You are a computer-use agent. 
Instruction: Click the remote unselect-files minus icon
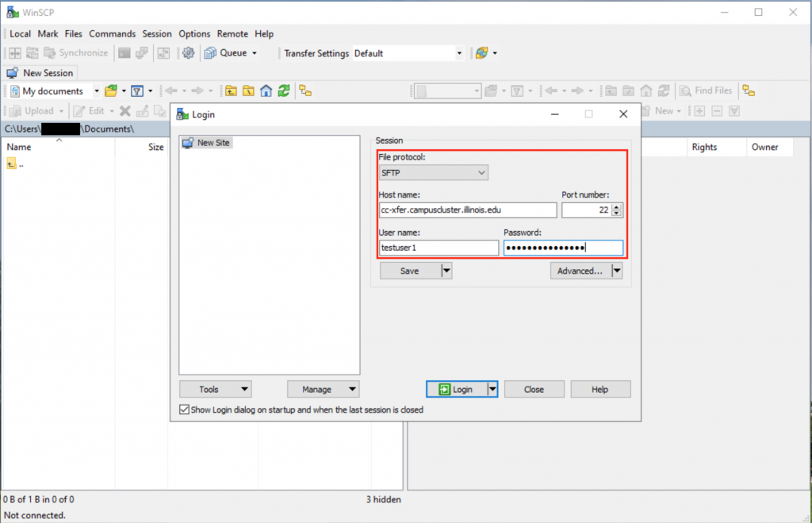pyautogui.click(x=717, y=111)
